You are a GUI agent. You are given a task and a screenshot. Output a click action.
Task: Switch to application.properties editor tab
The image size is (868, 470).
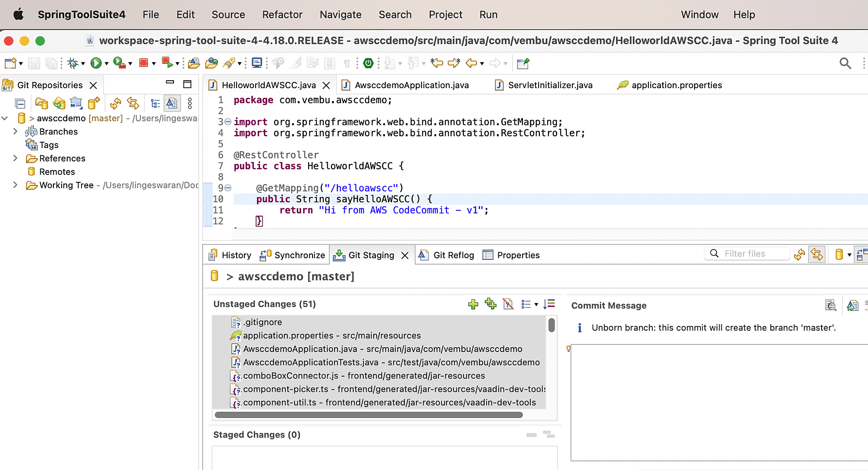click(670, 85)
